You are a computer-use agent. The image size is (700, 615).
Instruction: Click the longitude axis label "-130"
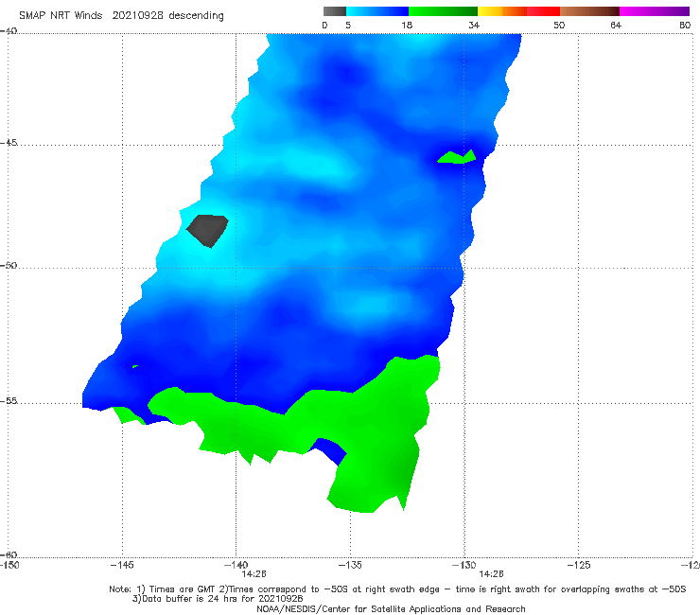pyautogui.click(x=464, y=565)
